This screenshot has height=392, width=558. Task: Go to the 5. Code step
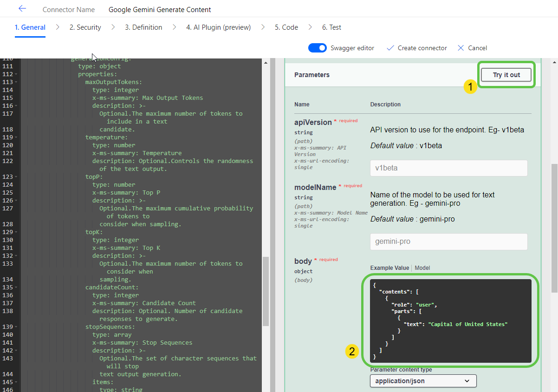coord(286,27)
